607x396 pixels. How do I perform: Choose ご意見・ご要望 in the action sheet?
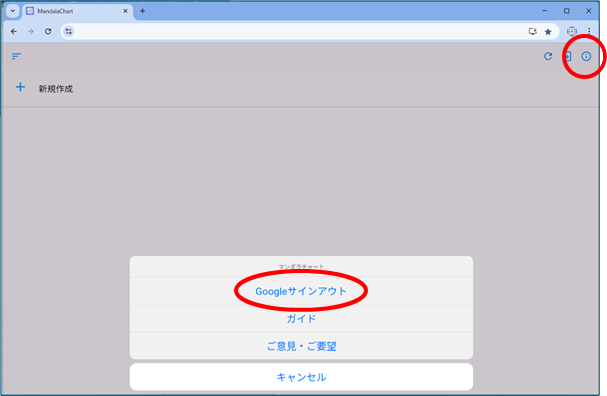301,346
